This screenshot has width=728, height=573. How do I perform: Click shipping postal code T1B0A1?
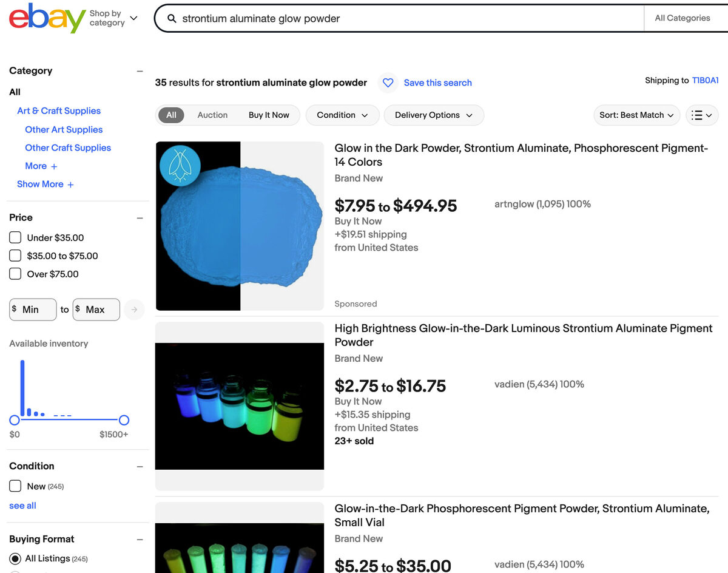click(x=706, y=81)
